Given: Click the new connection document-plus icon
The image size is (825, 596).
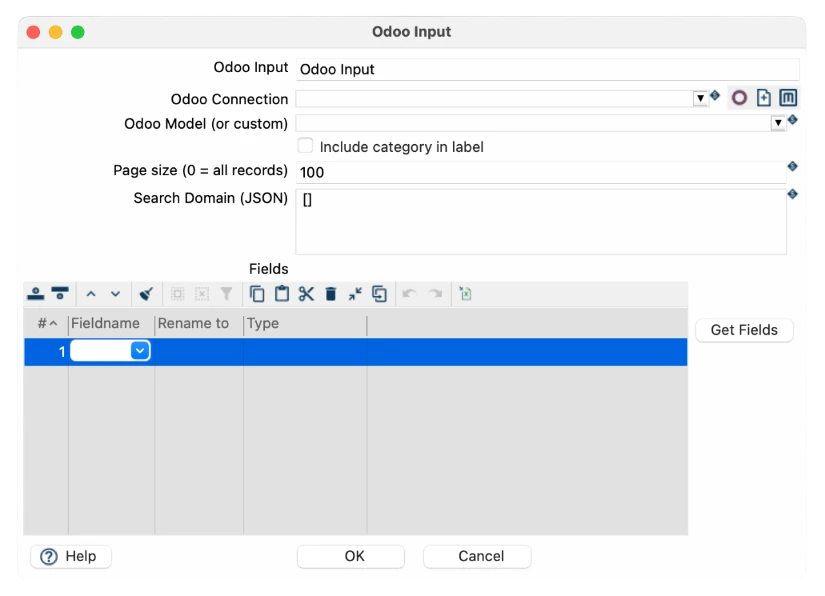Looking at the screenshot, I should point(764,98).
